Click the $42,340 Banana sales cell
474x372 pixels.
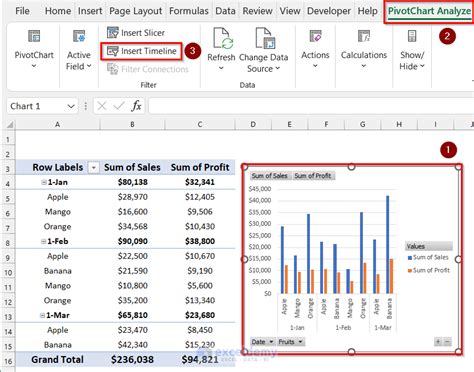pos(132,345)
